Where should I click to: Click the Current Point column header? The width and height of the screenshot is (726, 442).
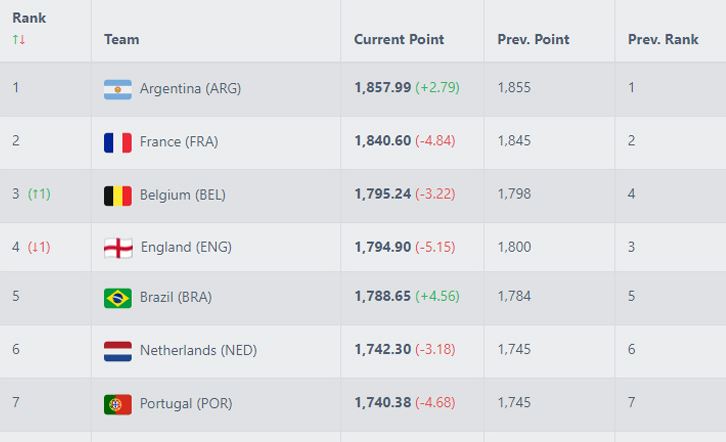tap(399, 39)
